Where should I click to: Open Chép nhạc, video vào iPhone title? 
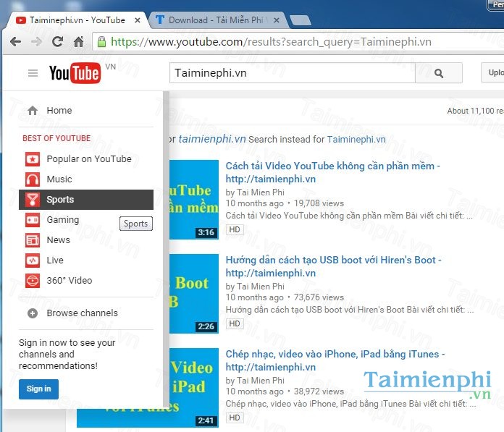[335, 360]
